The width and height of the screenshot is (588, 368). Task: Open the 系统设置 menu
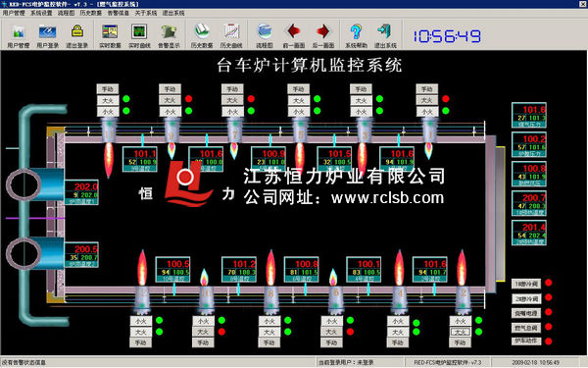41,13
